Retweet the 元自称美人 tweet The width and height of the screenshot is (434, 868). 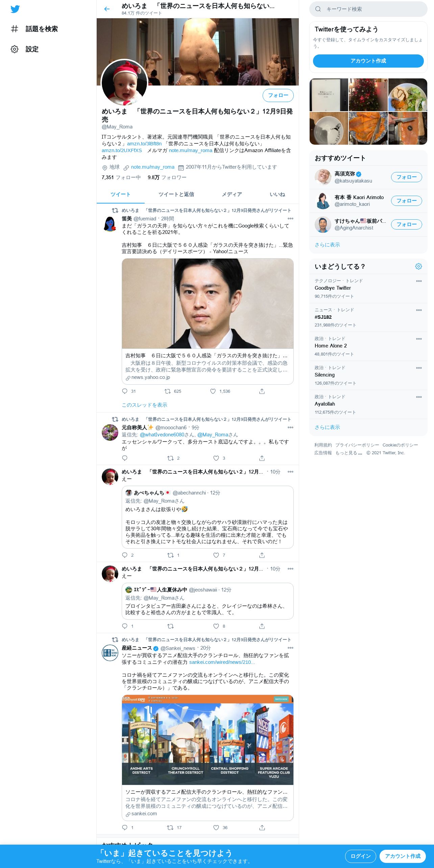click(170, 458)
